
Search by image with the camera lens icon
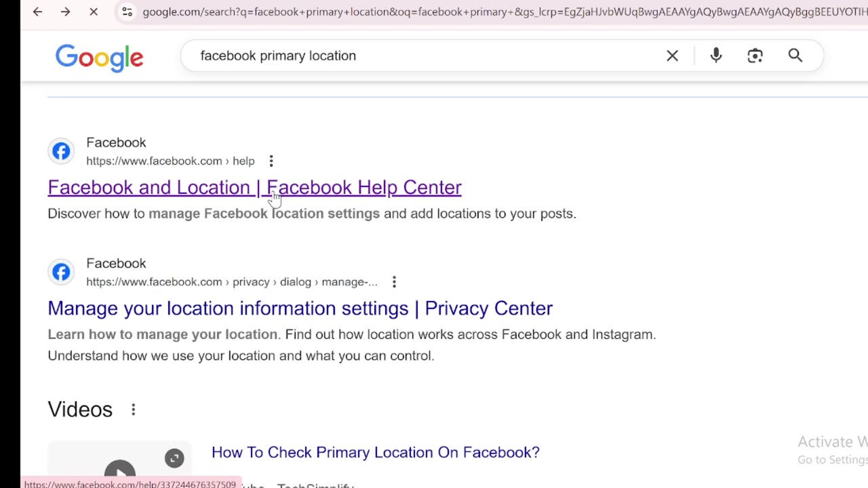[x=755, y=56]
